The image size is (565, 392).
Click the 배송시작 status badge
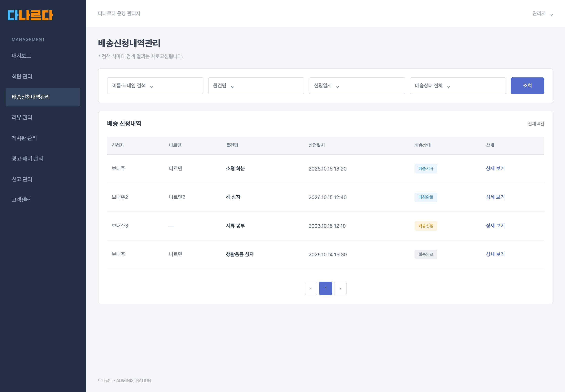426,169
